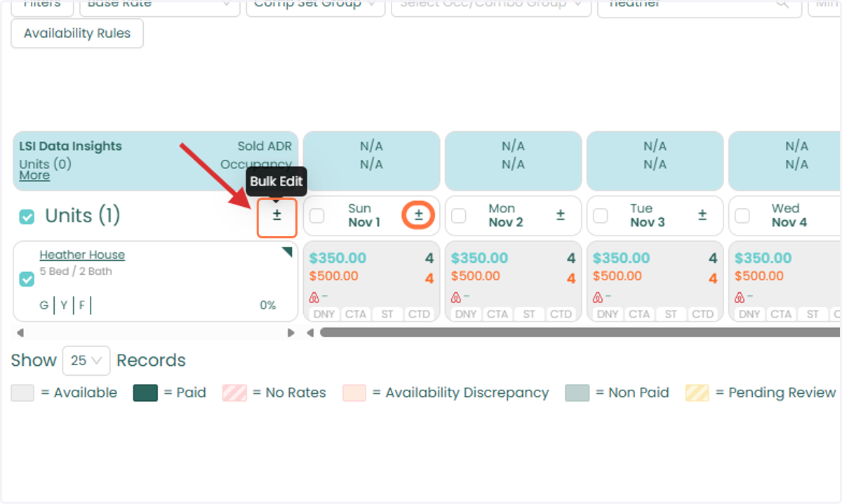Check the Tue Nov 3 checkbox
The height and width of the screenshot is (504, 842).
[x=601, y=216]
